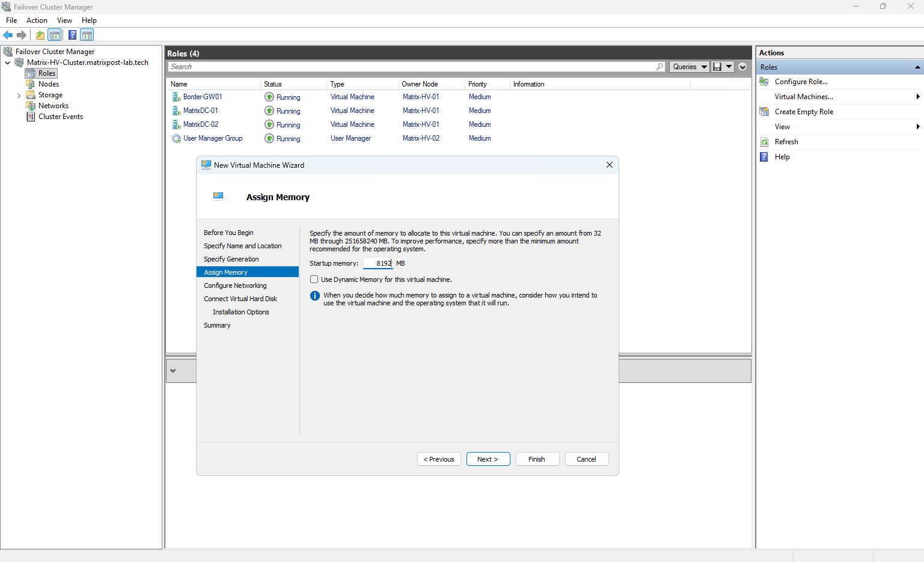The image size is (924, 562).
Task: Click the Startup memory input field
Action: click(378, 263)
